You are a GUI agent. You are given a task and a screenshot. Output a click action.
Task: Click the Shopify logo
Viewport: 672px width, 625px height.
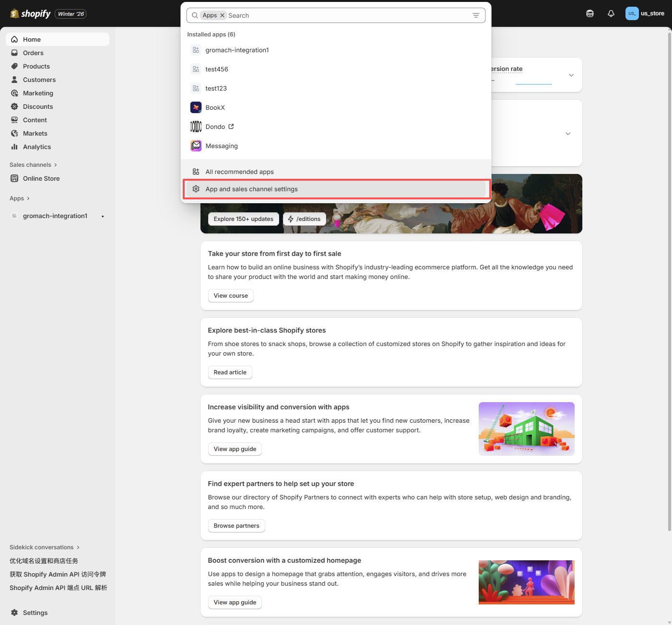point(31,13)
